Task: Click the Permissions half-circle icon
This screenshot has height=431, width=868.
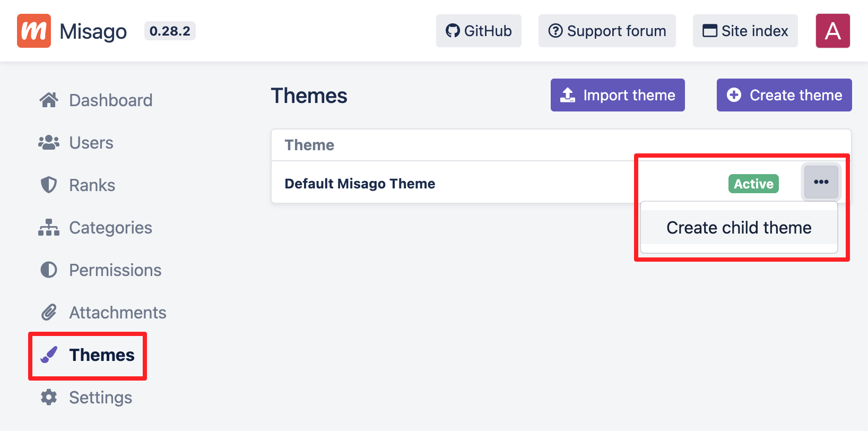Action: pyautogui.click(x=49, y=270)
